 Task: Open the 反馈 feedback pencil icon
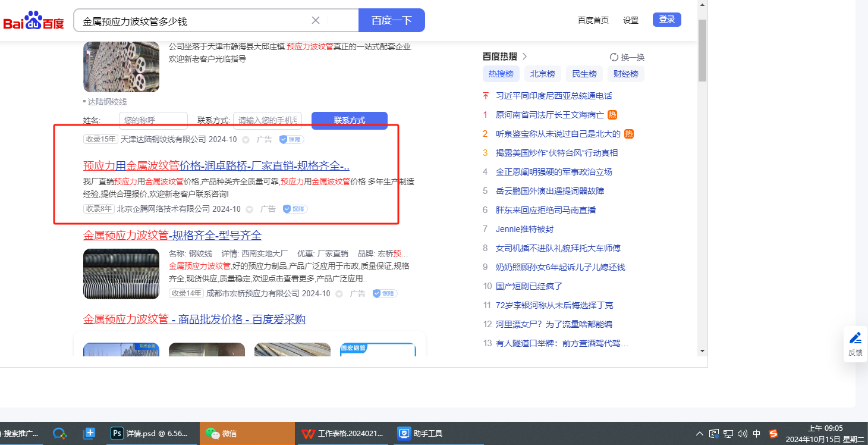click(855, 339)
